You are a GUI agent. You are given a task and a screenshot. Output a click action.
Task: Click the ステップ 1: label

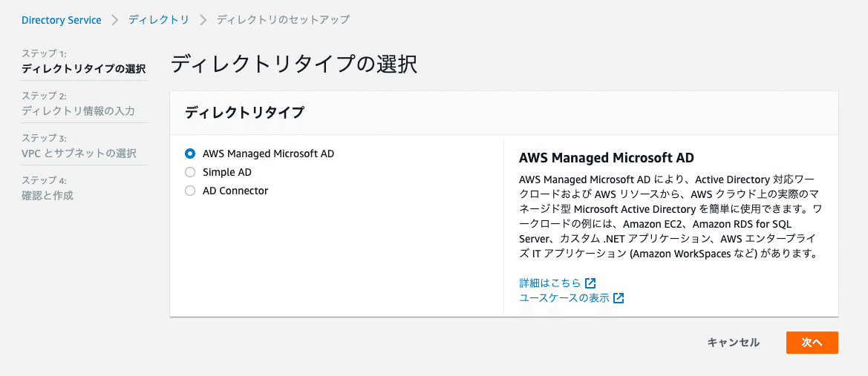tap(45, 53)
